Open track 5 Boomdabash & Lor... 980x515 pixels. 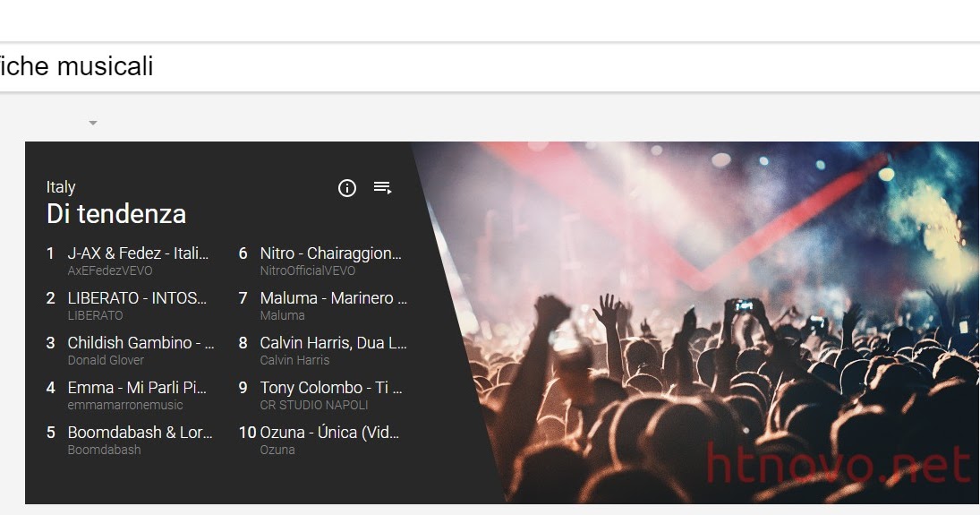(140, 433)
